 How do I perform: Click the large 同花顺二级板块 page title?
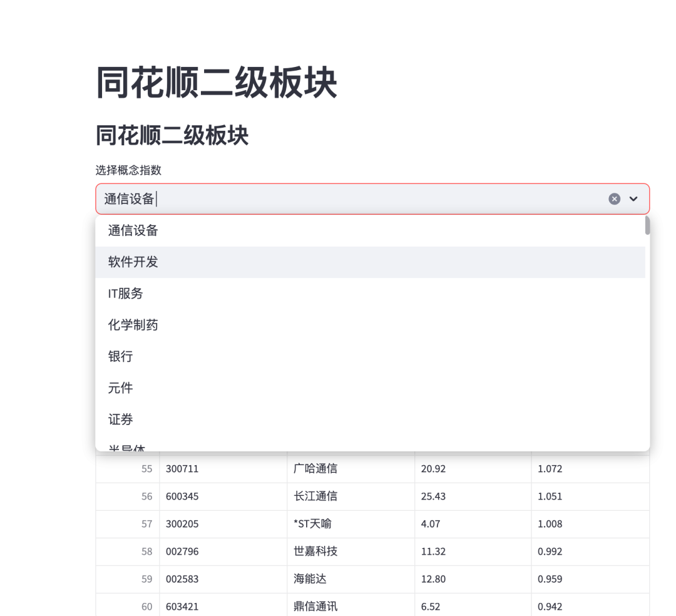pos(217,83)
